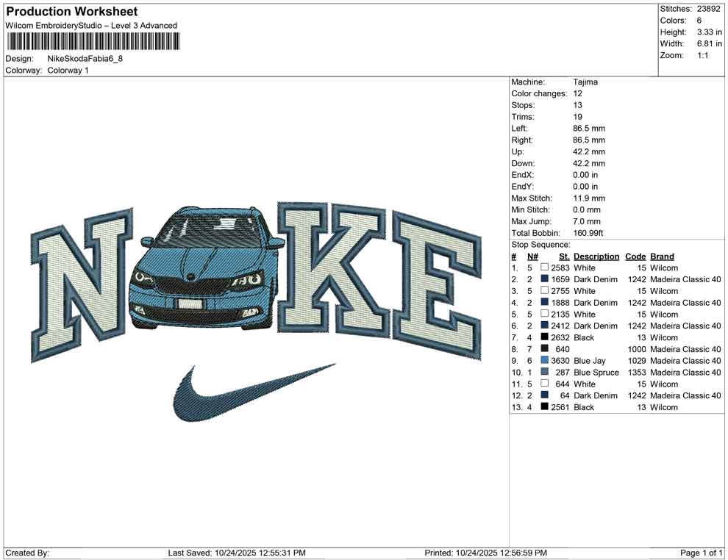Click the 'Code' column header
The height and width of the screenshot is (560, 728).
pos(635,256)
